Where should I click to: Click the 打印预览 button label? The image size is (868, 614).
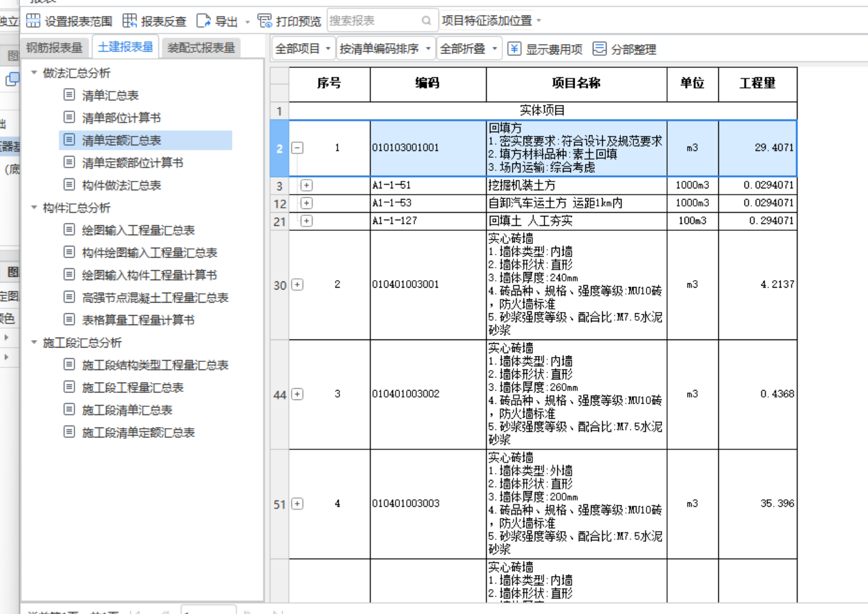(x=298, y=22)
